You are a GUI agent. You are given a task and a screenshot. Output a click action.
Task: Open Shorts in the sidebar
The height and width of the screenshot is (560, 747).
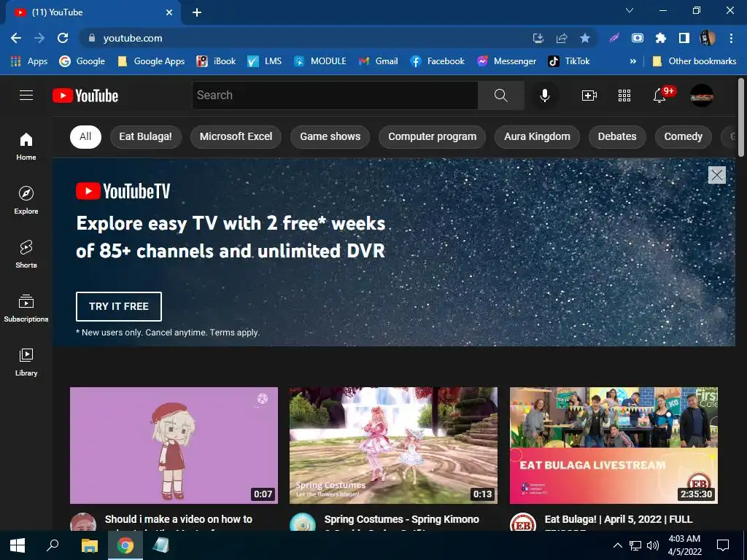click(x=26, y=254)
